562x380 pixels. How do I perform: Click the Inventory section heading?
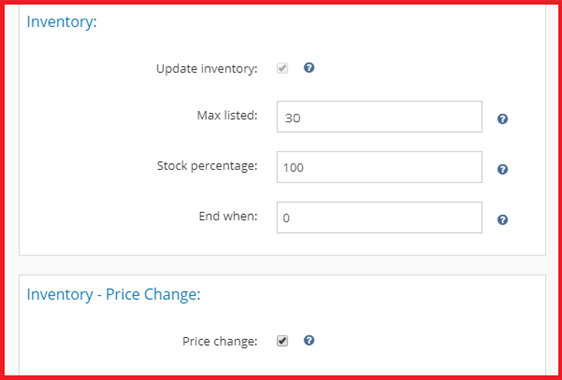tap(62, 22)
